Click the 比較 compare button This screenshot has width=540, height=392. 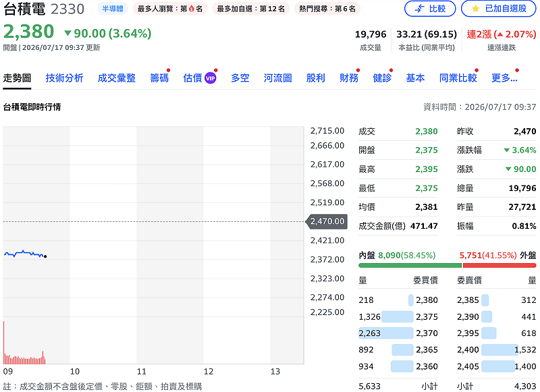point(430,9)
